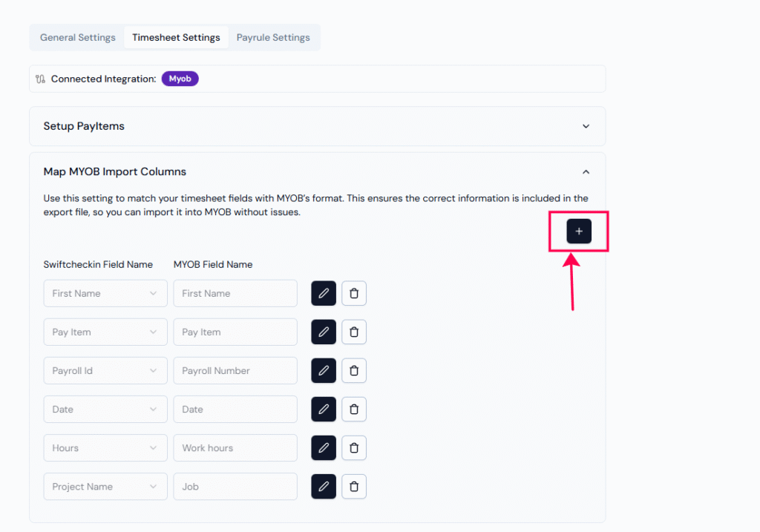Click the Payroll Number MYOB field
The width and height of the screenshot is (760, 532).
(235, 370)
